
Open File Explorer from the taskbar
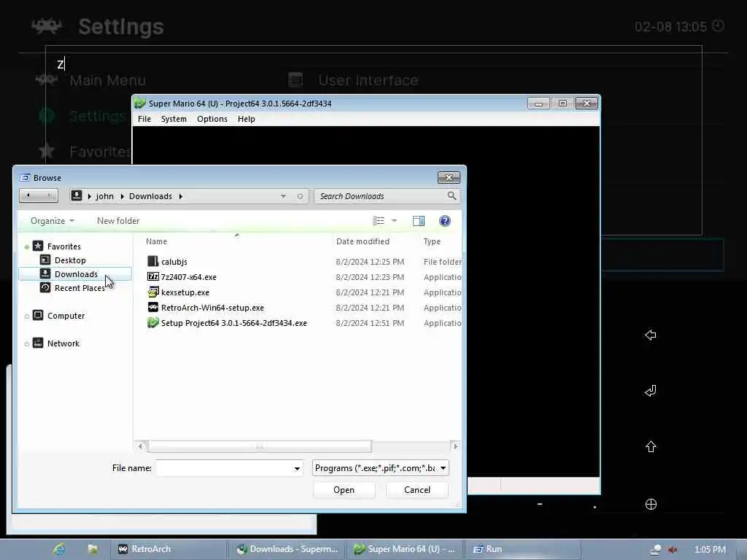93,549
